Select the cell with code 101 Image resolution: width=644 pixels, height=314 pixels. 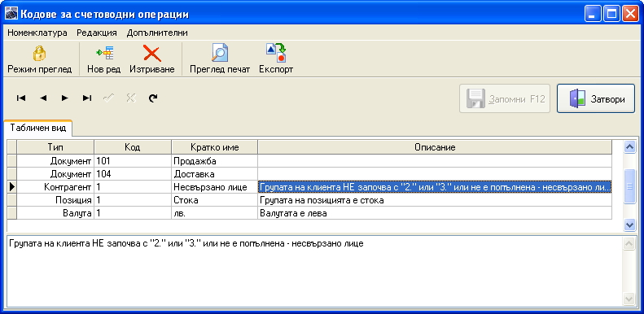pos(133,161)
